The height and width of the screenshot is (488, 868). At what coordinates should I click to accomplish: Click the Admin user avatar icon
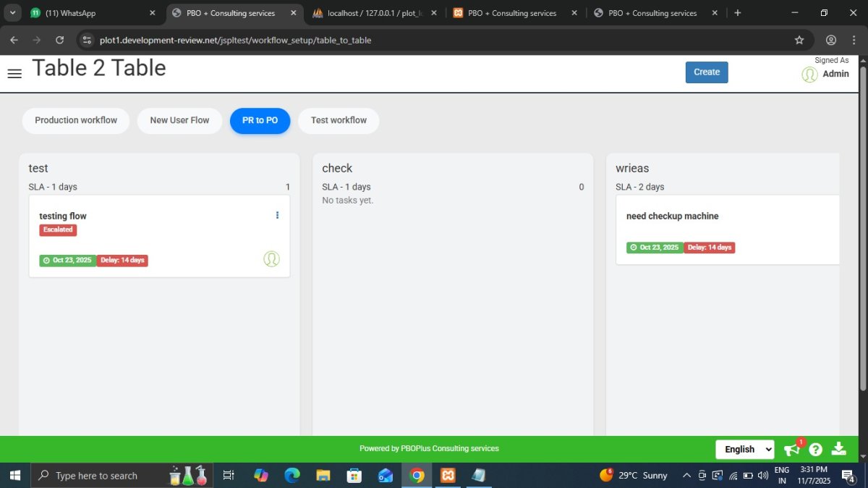(809, 74)
